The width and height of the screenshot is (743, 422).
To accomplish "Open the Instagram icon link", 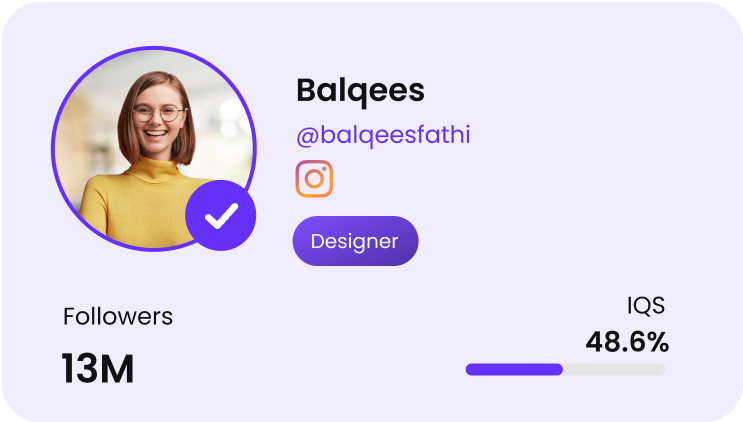I will (314, 179).
